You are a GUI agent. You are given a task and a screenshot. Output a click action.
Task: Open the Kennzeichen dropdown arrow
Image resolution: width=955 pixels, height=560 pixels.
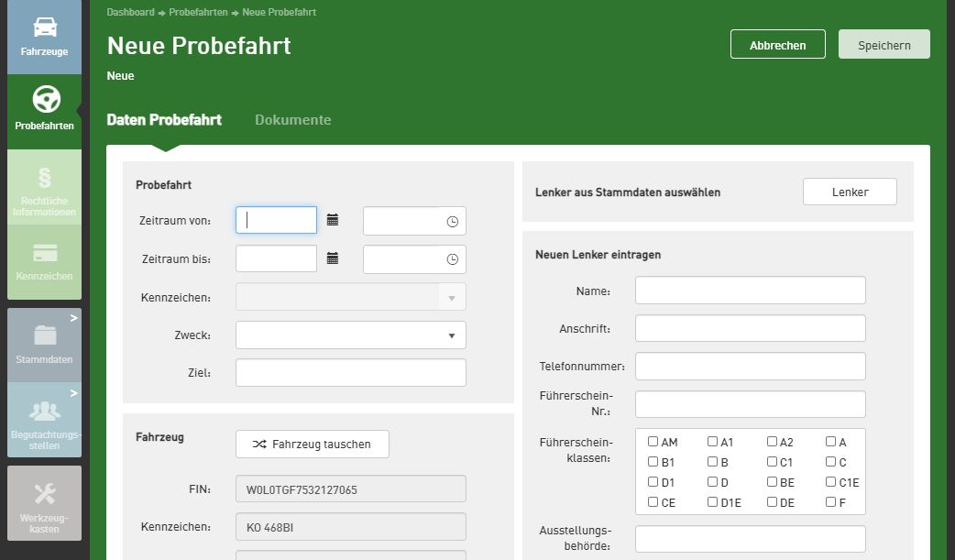click(x=451, y=298)
